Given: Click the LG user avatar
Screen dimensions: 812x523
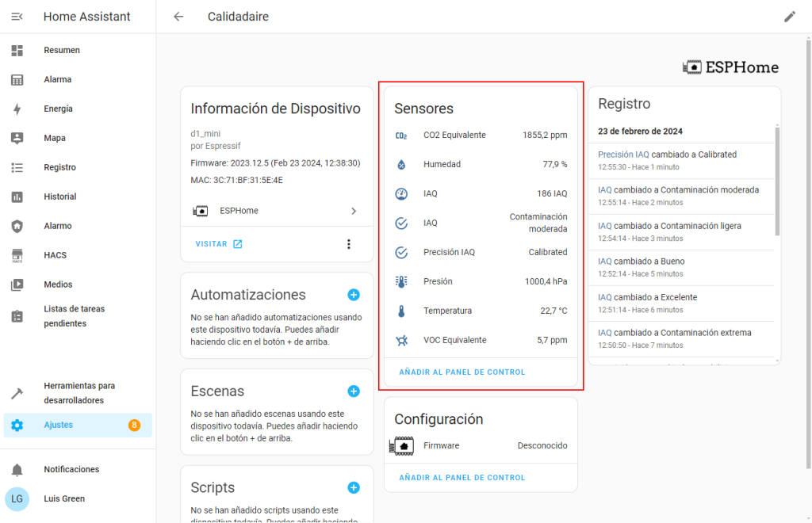Looking at the screenshot, I should tap(17, 498).
